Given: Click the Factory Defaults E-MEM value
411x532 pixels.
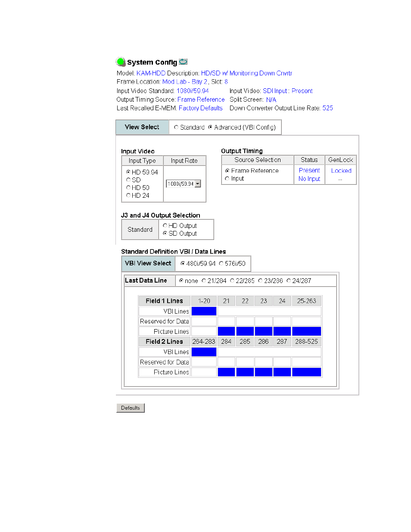Looking at the screenshot, I should pyautogui.click(x=201, y=108).
